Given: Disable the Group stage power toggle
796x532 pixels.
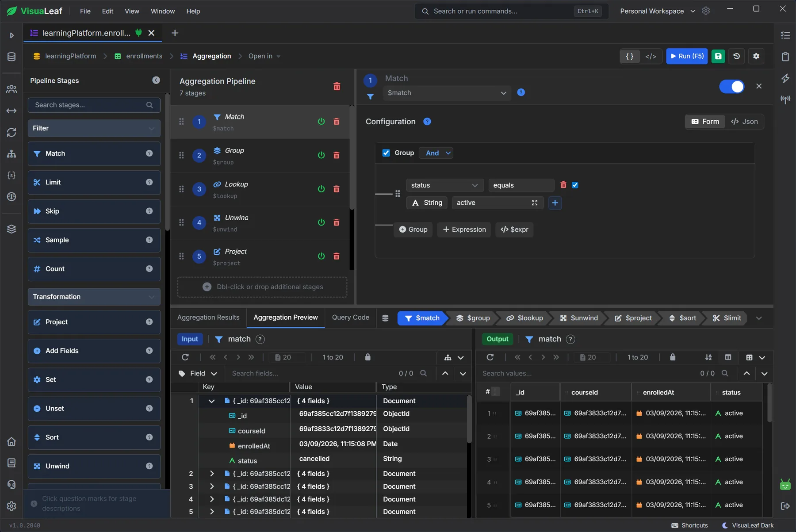Looking at the screenshot, I should [321, 155].
